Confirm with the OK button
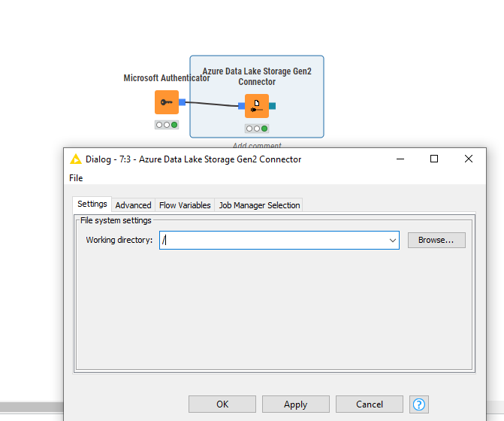This screenshot has height=421, width=504. (x=222, y=404)
